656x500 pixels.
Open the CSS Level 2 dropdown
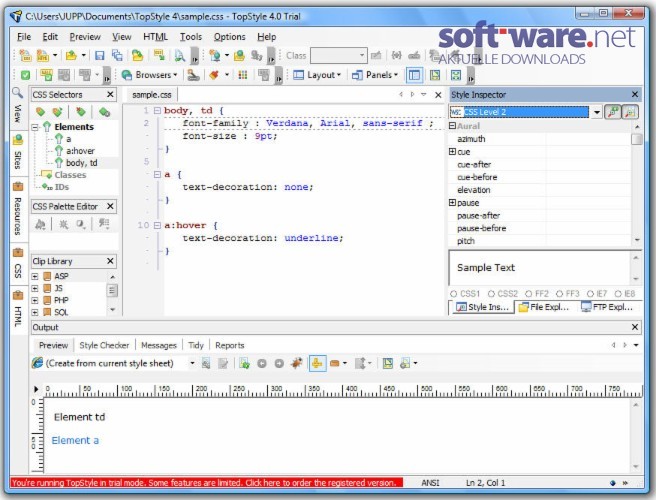[597, 112]
